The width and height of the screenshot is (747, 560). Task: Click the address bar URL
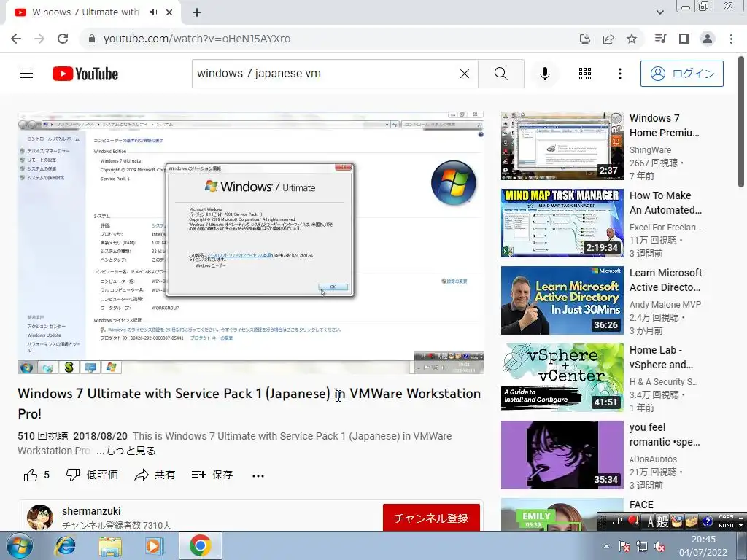[197, 39]
